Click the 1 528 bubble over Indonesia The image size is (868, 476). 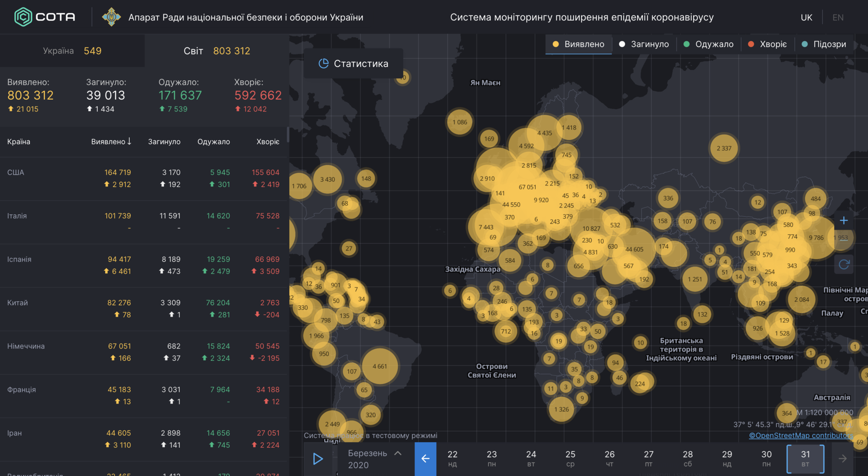[782, 333]
